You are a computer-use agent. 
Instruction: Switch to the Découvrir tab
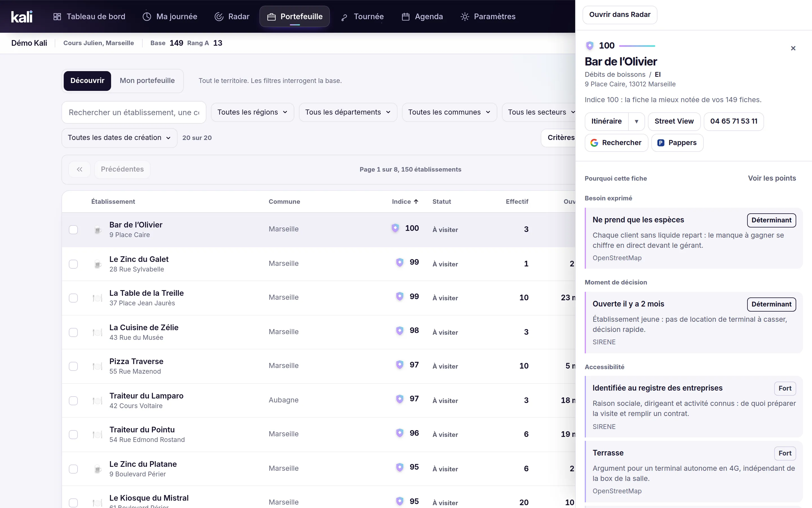[x=87, y=81]
